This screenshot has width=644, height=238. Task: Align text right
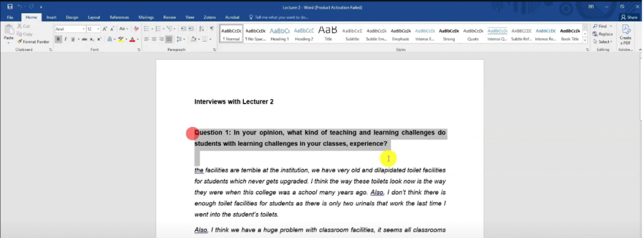point(162,40)
